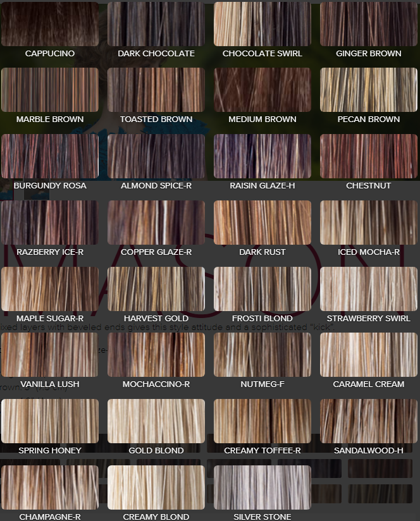Screen dimensions: 420x521
Task: Click the BURGUNDY ROSA label text
Action: coord(50,186)
